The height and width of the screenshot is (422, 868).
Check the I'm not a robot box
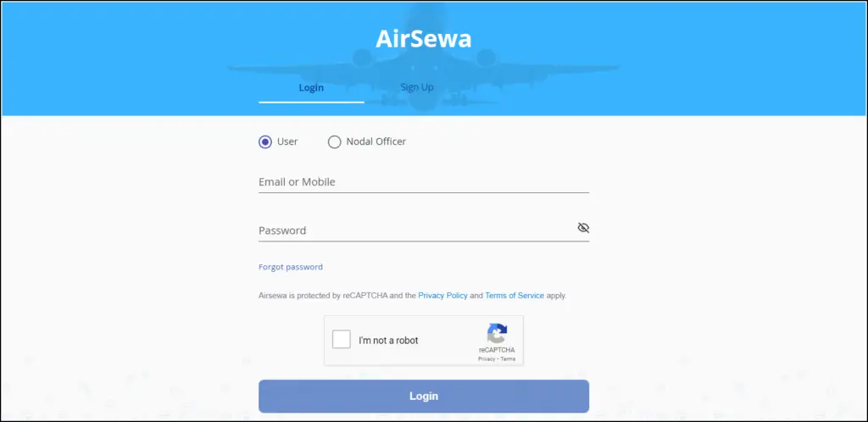click(342, 339)
